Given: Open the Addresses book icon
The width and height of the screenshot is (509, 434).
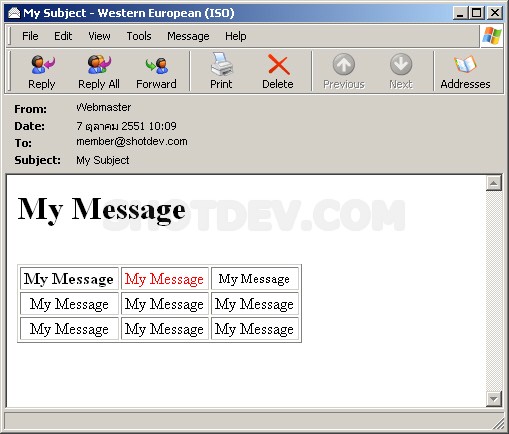Looking at the screenshot, I should coord(465,64).
